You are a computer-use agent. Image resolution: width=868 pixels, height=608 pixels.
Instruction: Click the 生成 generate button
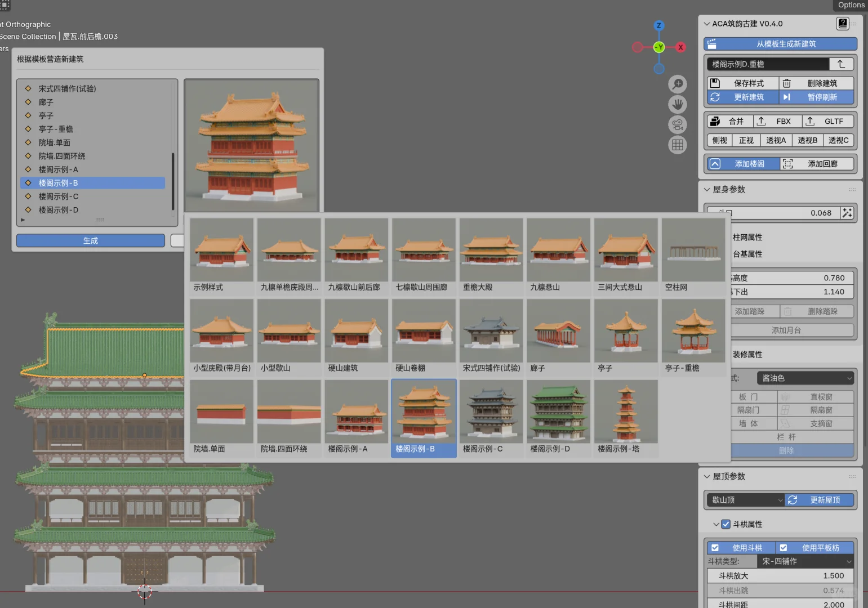coord(90,240)
